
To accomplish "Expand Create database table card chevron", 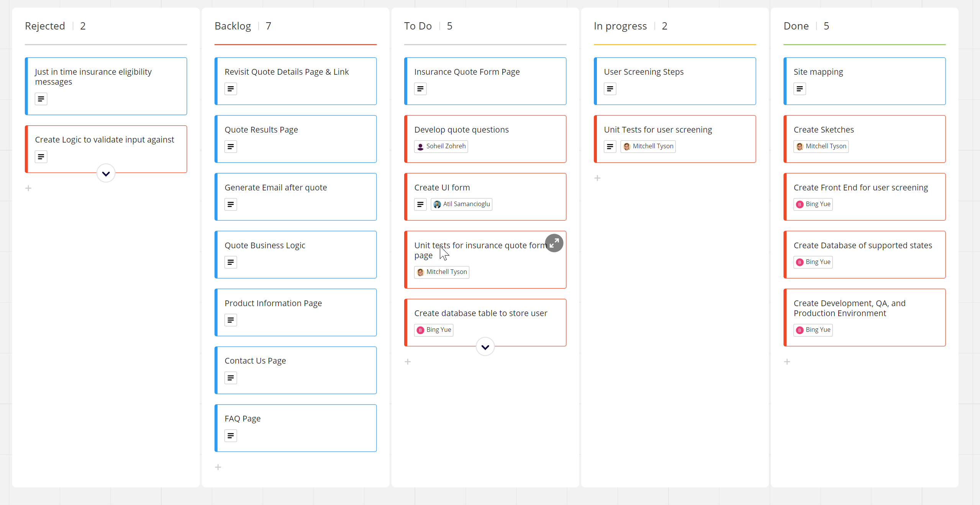I will coord(485,347).
